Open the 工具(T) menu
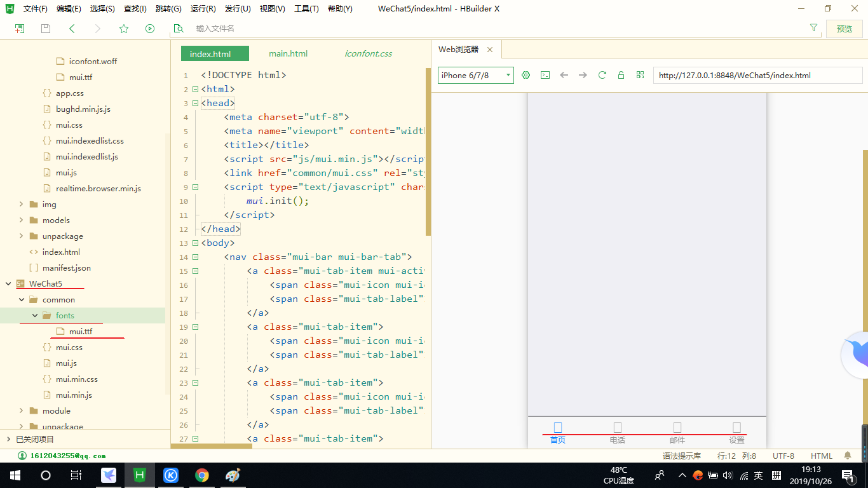 (x=306, y=9)
